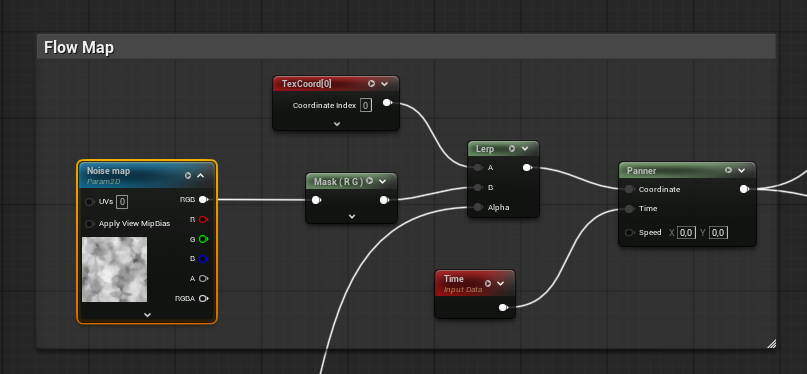807x374 pixels.
Task: Click the Lerp output pin
Action: click(x=527, y=167)
